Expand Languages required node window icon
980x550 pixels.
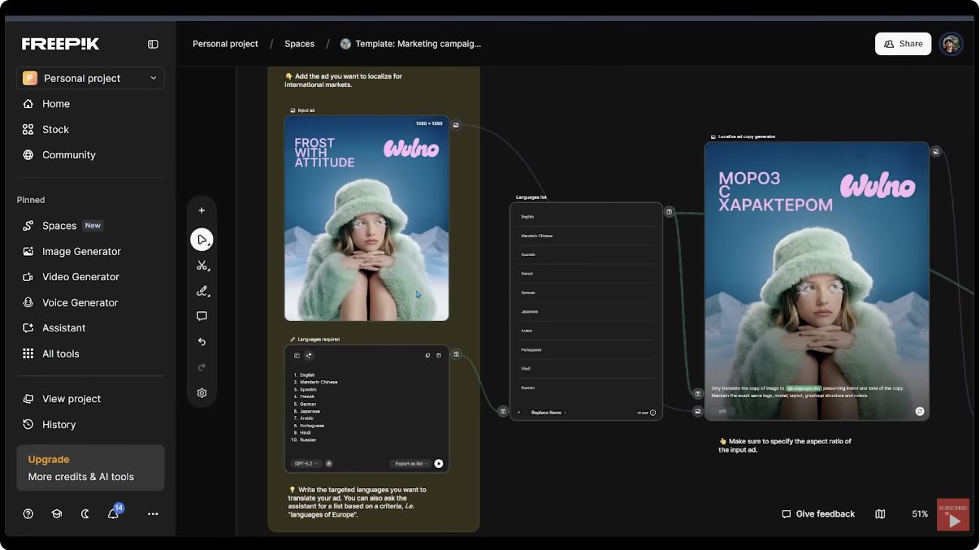[x=439, y=355]
